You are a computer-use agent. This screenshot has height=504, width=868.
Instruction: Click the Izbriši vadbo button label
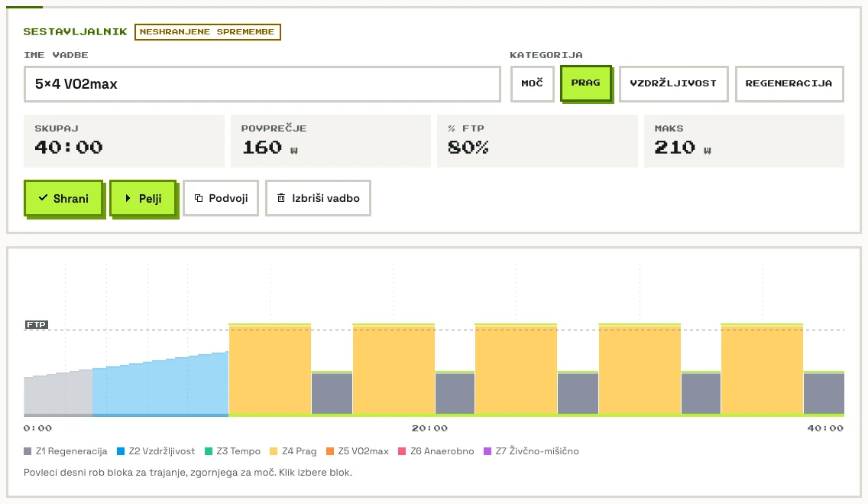click(325, 198)
